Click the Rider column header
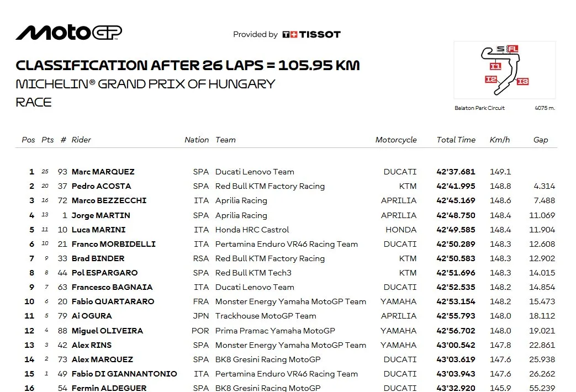Screen dimensions: 576x392 pyautogui.click(x=81, y=140)
